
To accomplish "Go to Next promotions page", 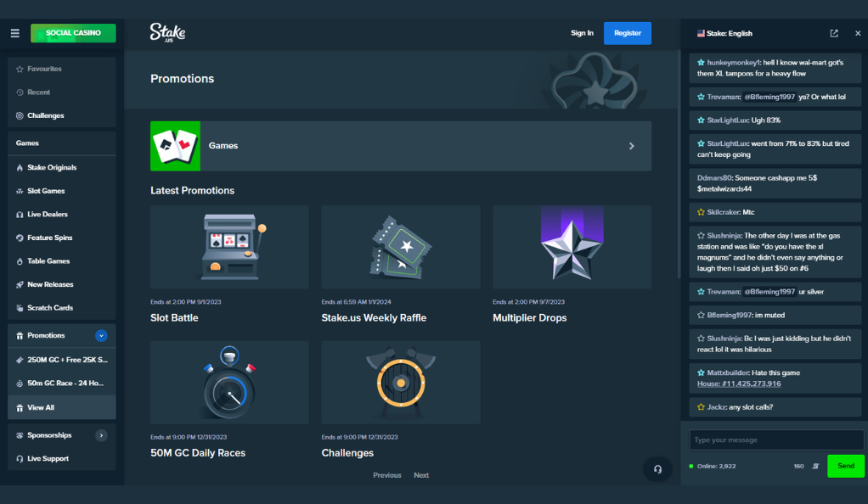I will coord(421,475).
